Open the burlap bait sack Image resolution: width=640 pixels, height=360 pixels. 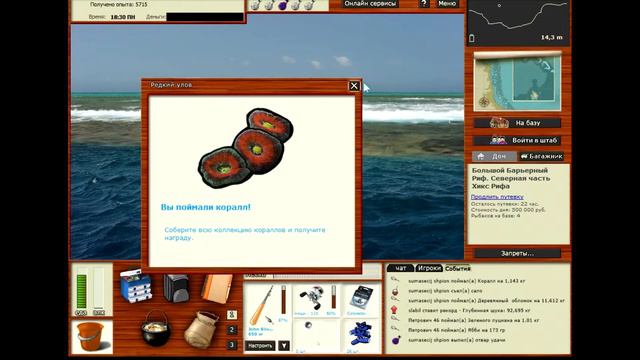(201, 329)
